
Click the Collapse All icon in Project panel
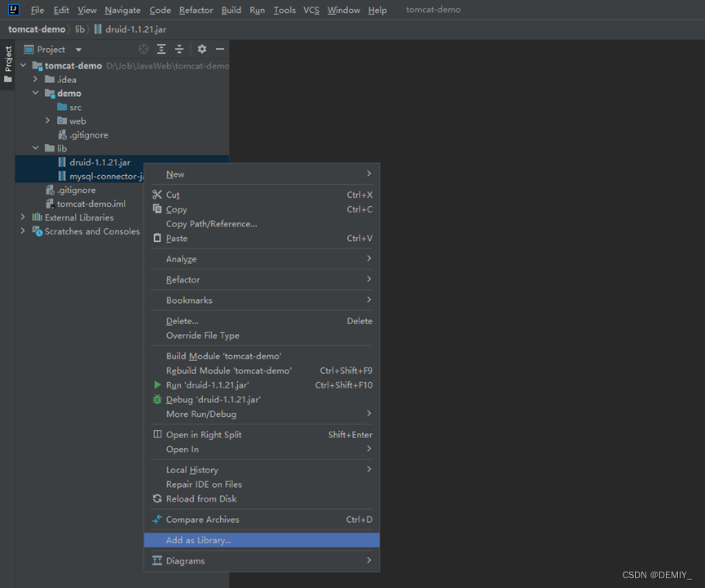[179, 50]
